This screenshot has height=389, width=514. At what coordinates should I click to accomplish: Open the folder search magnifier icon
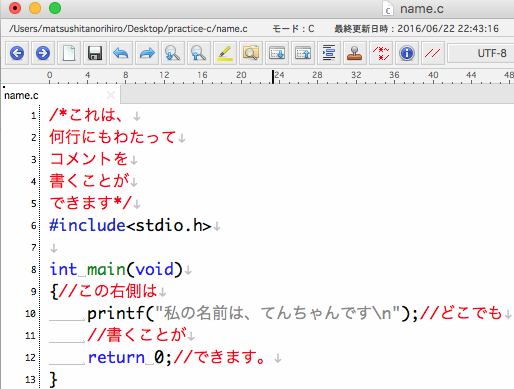[251, 53]
